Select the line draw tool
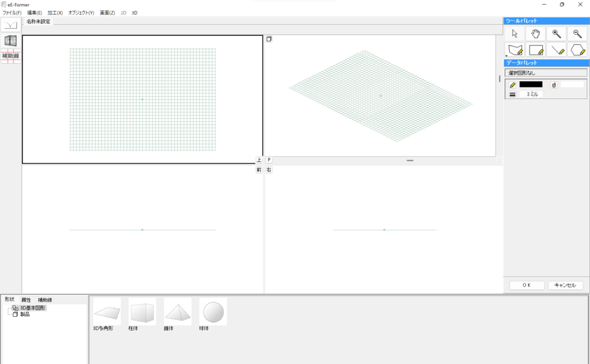This screenshot has width=590, height=364. [556, 50]
